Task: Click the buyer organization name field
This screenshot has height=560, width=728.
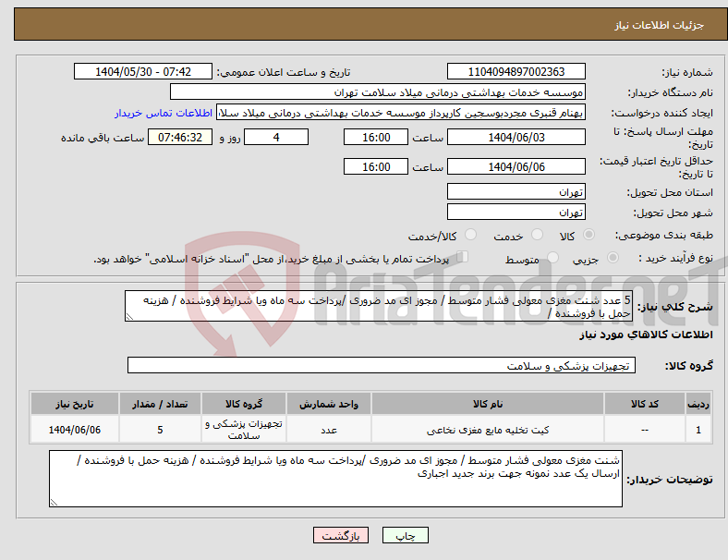Action: pos(378,91)
